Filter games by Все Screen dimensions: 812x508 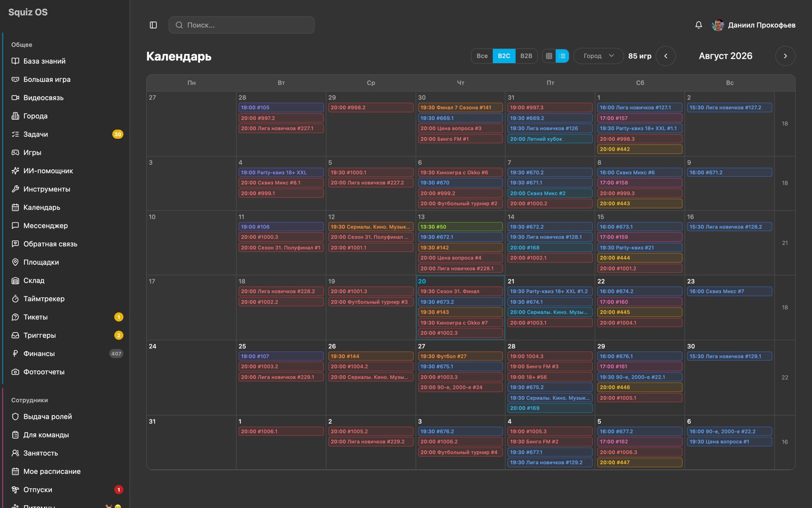pos(482,56)
